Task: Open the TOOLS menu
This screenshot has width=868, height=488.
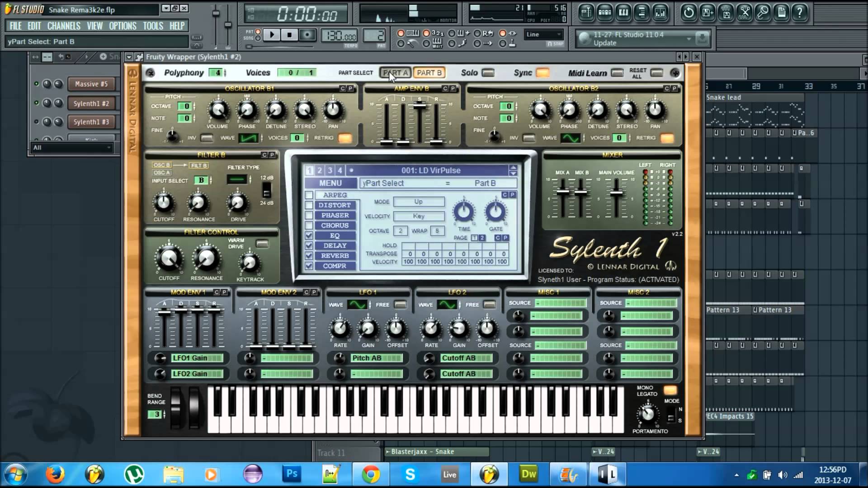Action: (x=153, y=26)
